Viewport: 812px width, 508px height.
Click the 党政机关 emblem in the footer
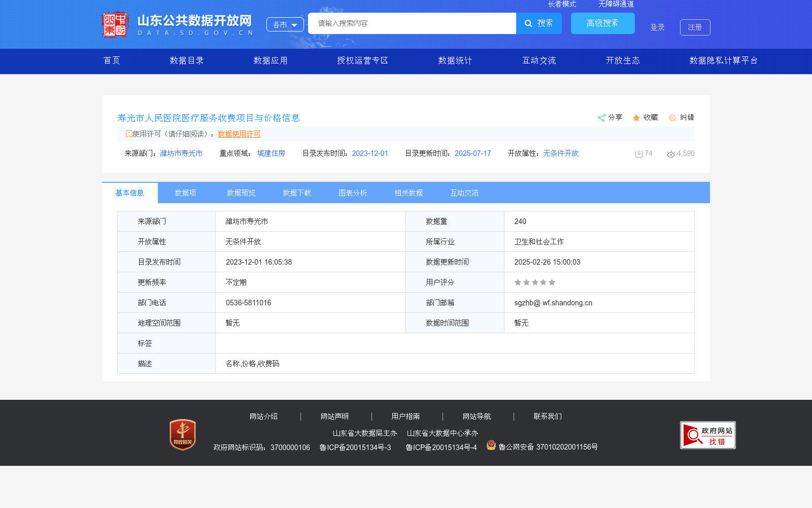(182, 435)
